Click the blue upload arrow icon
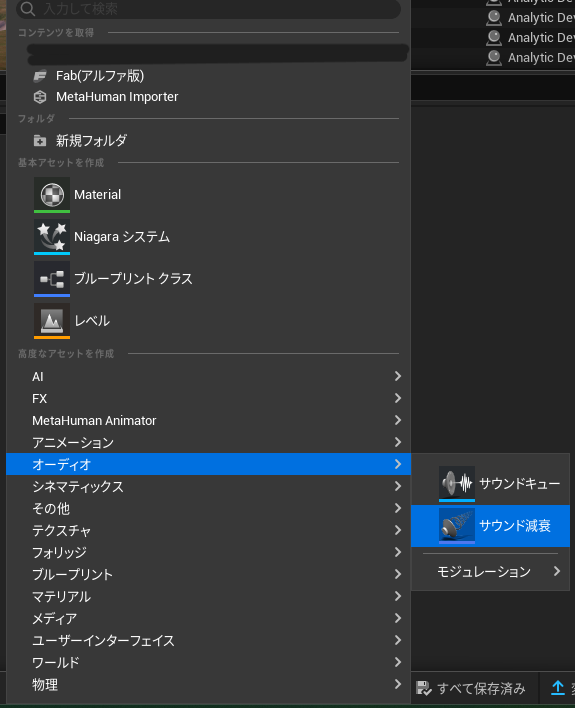Screen dimensions: 575x708 [x=558, y=688]
